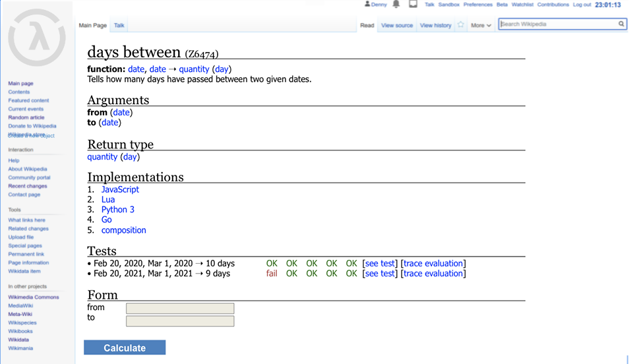Image resolution: width=633 pixels, height=364 pixels.
Task: Open Special pages link
Action: tap(25, 245)
